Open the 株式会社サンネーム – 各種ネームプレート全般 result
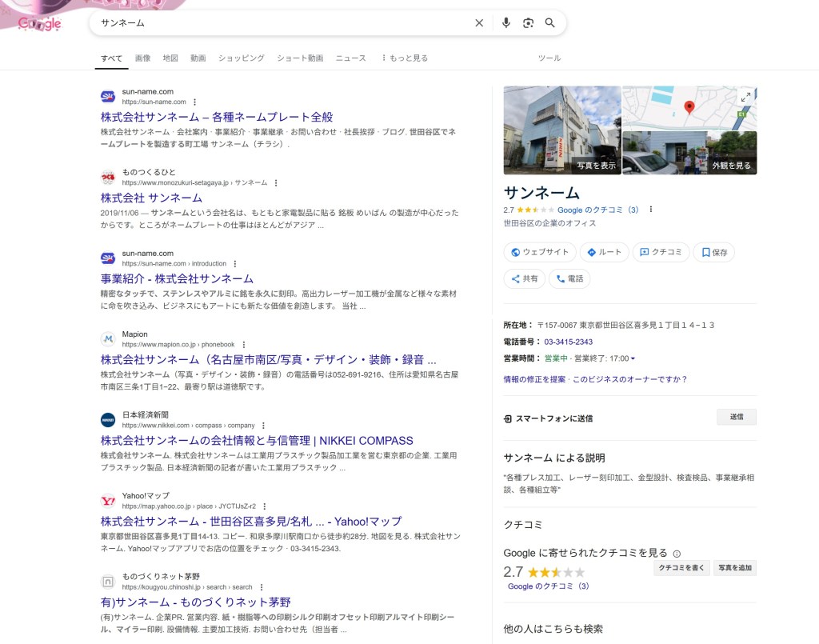This screenshot has height=644, width=819. (x=217, y=117)
